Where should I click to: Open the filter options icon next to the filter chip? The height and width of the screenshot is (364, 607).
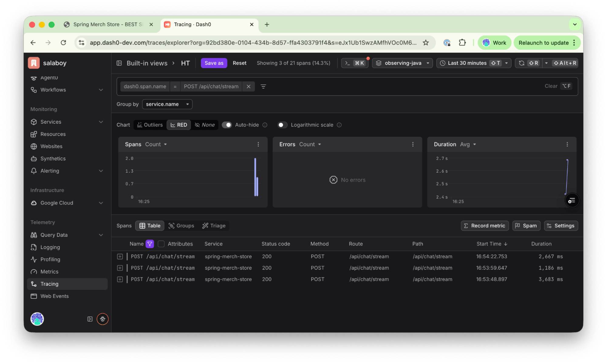pos(263,86)
